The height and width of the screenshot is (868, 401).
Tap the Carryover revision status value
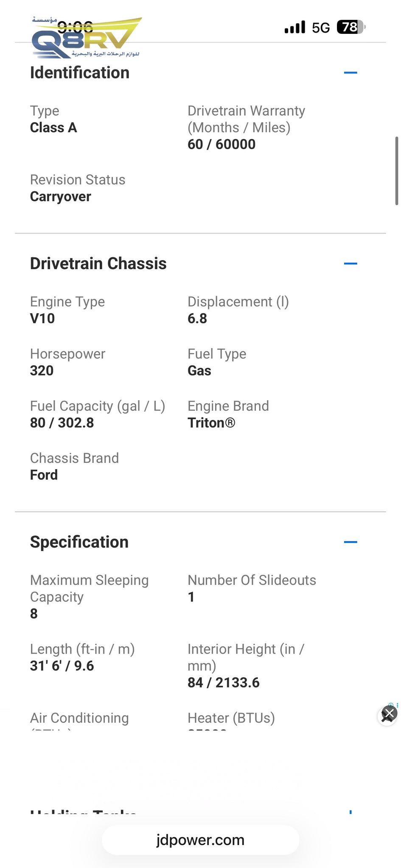click(61, 197)
